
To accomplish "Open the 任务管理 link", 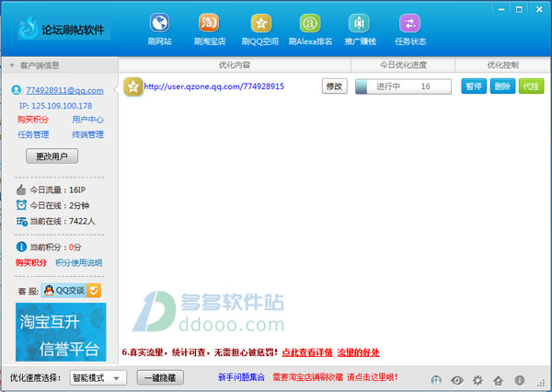I will point(33,134).
